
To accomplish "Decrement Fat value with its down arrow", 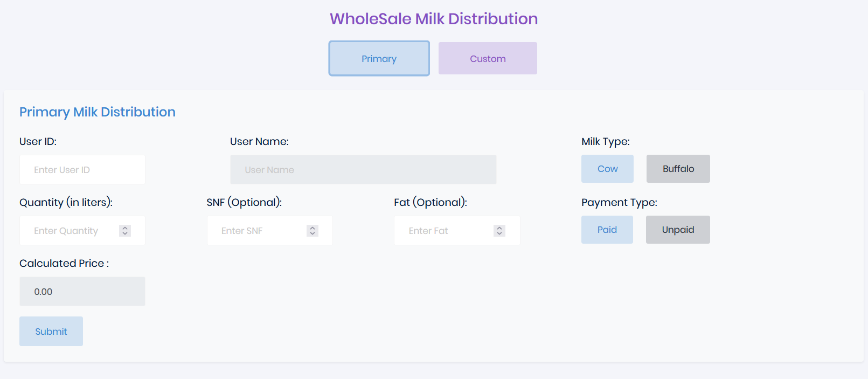I will [499, 233].
